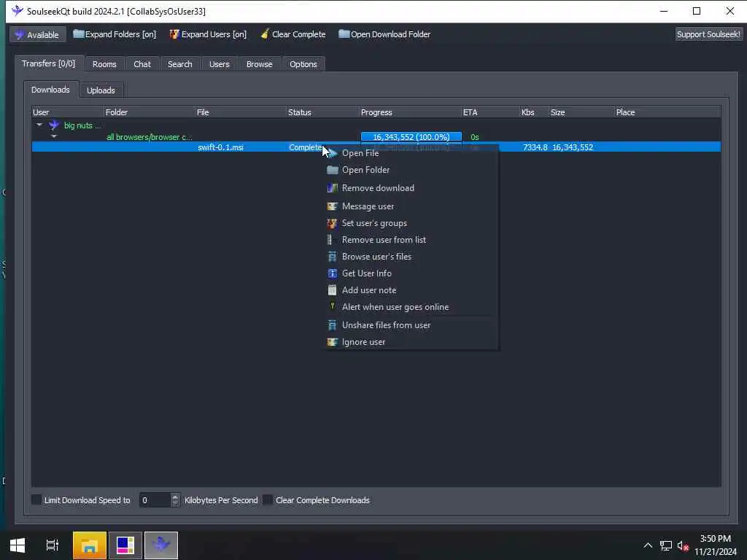This screenshot has height=560, width=747.
Task: Click Clear Complete broom button
Action: tap(293, 34)
